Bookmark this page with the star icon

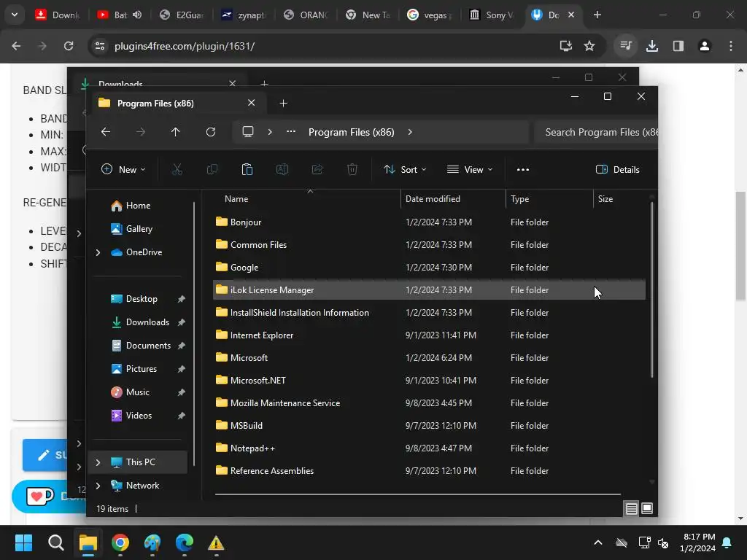(589, 46)
